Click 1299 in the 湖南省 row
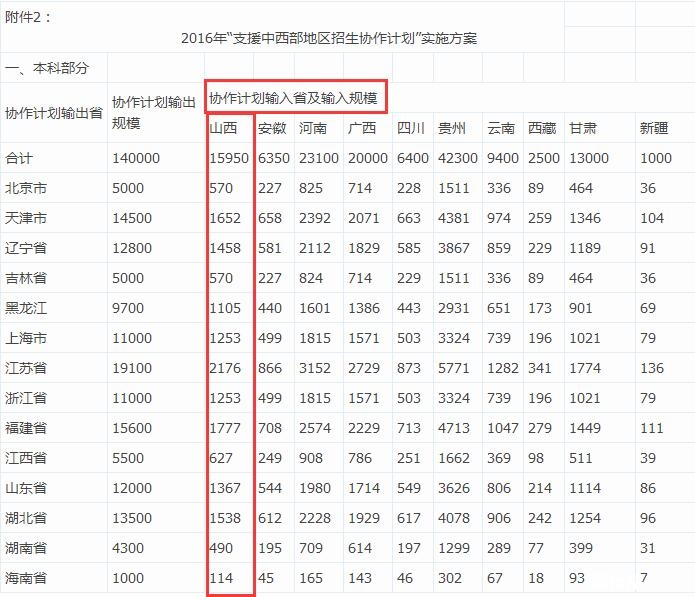The height and width of the screenshot is (597, 695). 454,548
